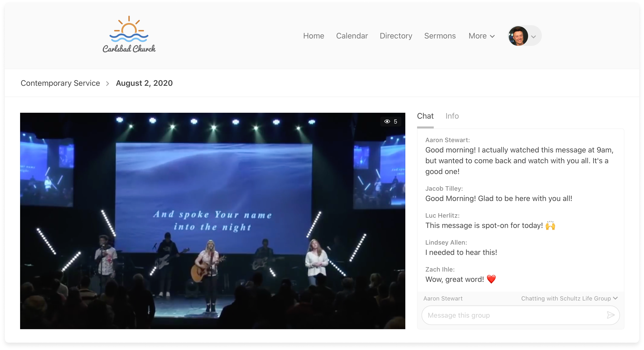The width and height of the screenshot is (644, 350).
Task: Go back to Contemporary Service breadcrumb
Action: point(60,83)
